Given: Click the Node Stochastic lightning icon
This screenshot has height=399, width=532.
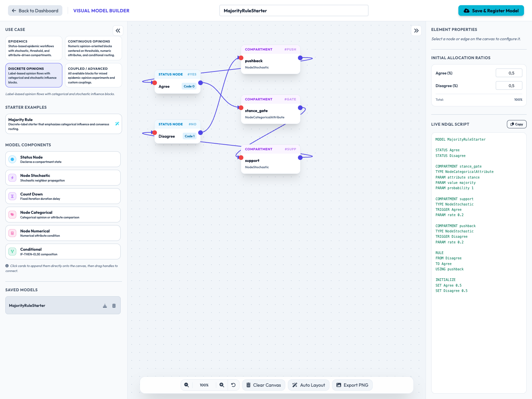Looking at the screenshot, I should click(x=12, y=178).
